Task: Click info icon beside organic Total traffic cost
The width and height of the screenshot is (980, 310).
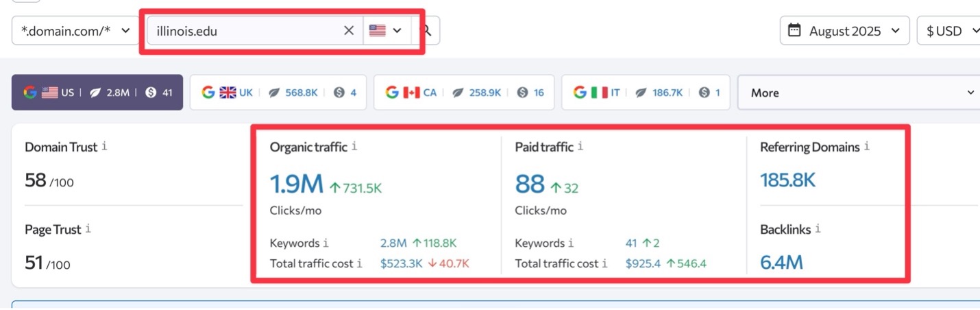Action: (x=360, y=263)
